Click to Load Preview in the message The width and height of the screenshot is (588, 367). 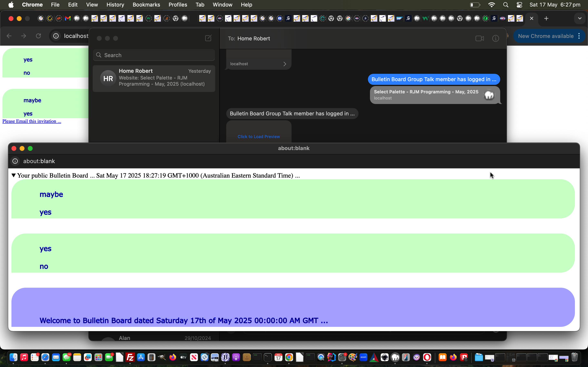pyautogui.click(x=258, y=137)
